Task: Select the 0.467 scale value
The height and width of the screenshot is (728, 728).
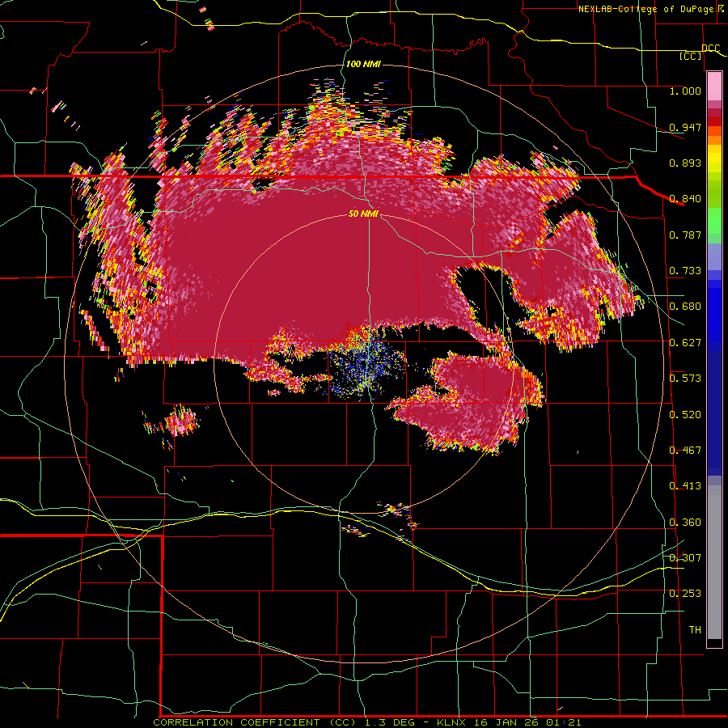Action: 685,451
